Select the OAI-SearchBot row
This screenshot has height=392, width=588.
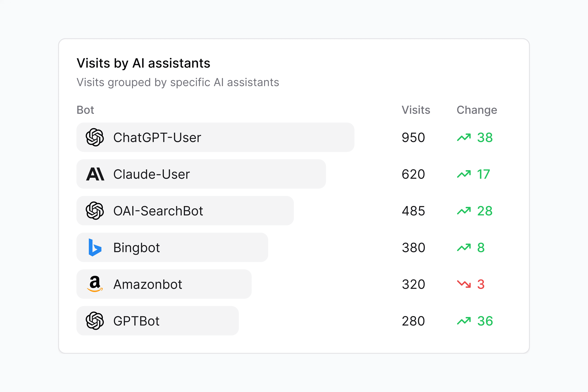point(185,211)
